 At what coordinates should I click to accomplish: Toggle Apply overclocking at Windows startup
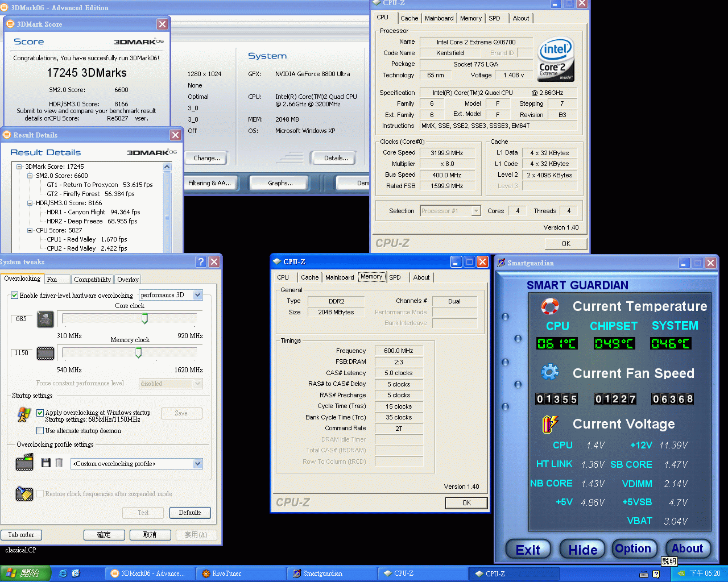40,413
